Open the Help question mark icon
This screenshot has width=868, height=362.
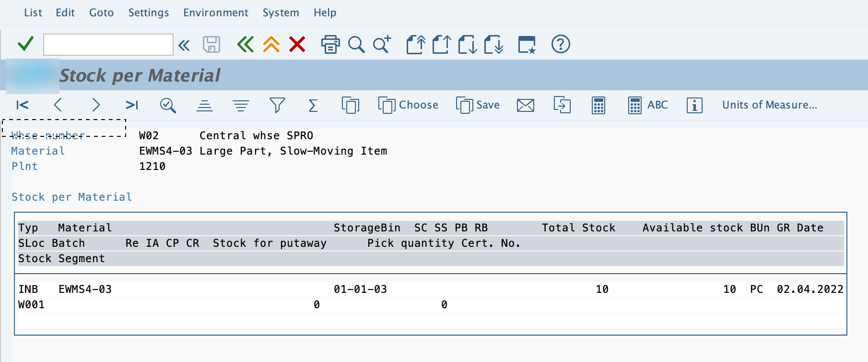(561, 44)
